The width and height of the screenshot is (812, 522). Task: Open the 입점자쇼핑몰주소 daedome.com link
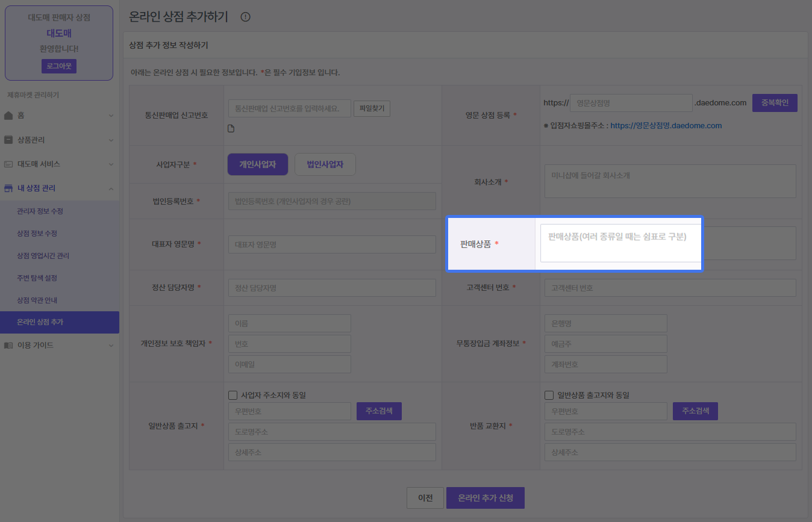coord(666,126)
